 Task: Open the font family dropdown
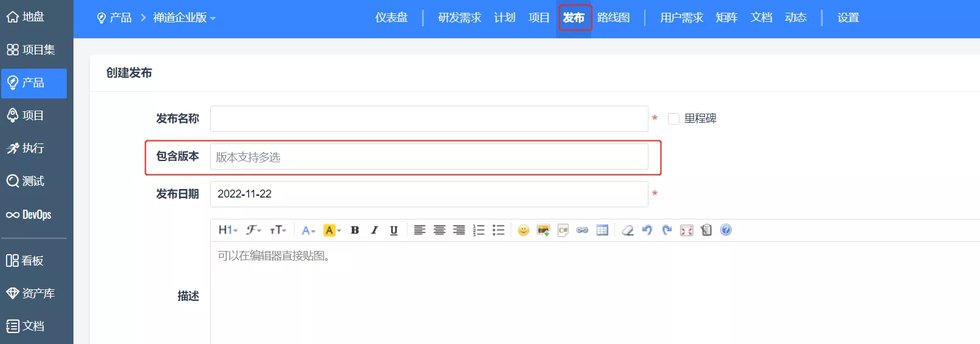pyautogui.click(x=253, y=230)
